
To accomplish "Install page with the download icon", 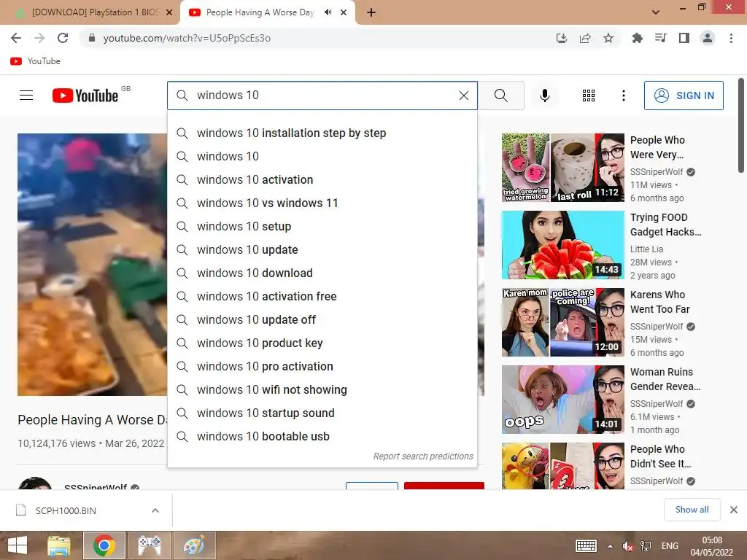I will (x=562, y=38).
